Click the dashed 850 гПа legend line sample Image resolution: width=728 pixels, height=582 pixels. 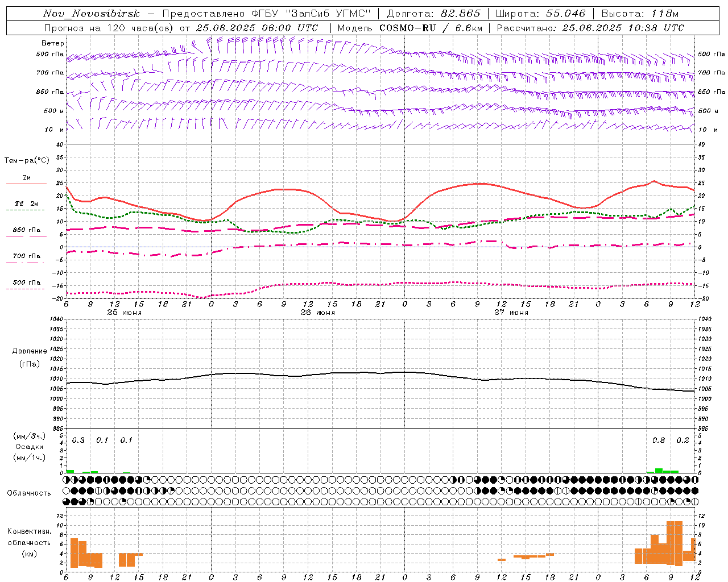pos(26,236)
